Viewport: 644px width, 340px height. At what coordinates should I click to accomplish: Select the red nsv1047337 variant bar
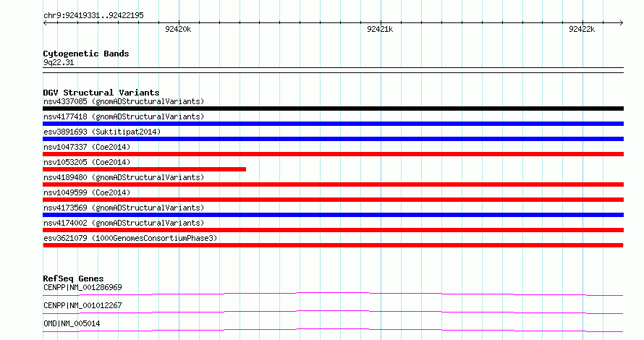(333, 154)
